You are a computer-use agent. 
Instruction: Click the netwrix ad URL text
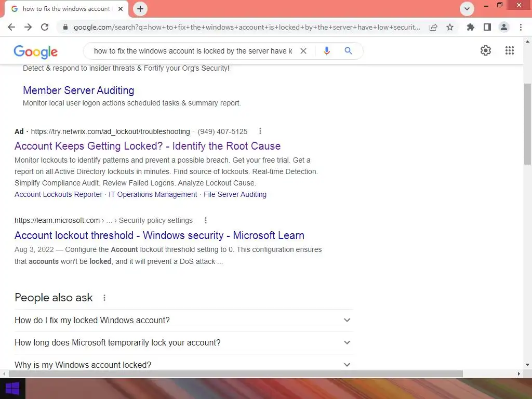(110, 131)
